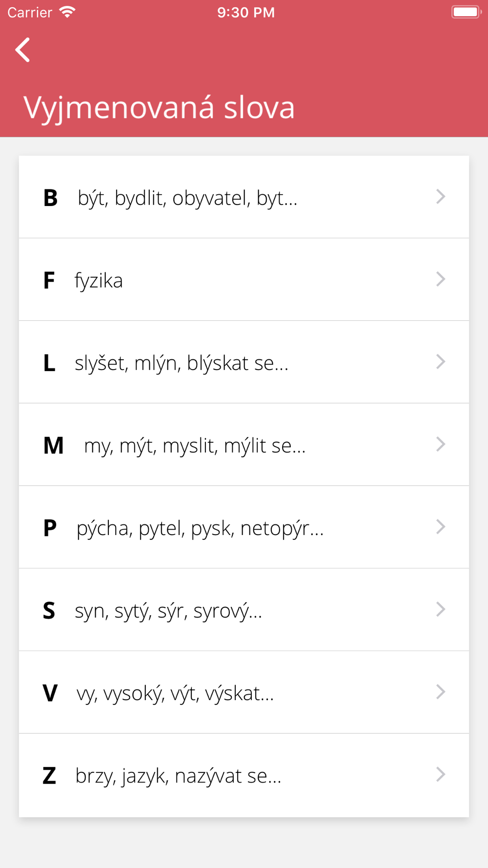This screenshot has height=868, width=488.
Task: Tap chevron next to pýcha, pytel
Action: coord(441,527)
